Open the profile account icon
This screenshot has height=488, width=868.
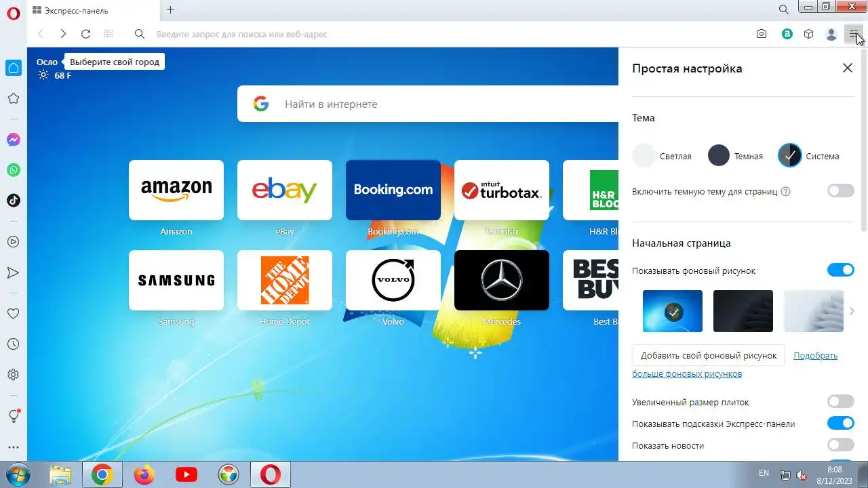coord(831,34)
